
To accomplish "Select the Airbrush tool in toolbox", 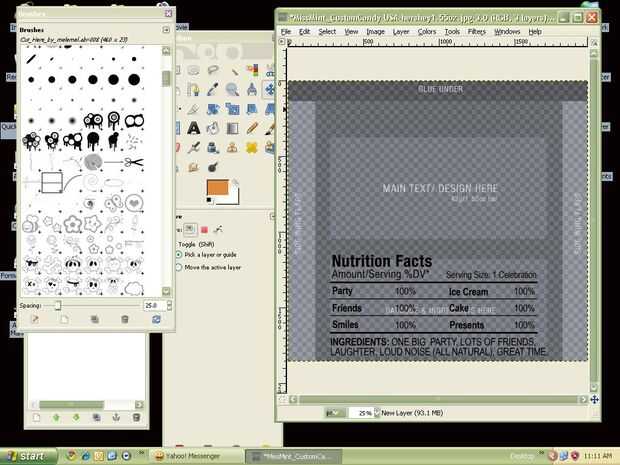I will click(x=194, y=147).
